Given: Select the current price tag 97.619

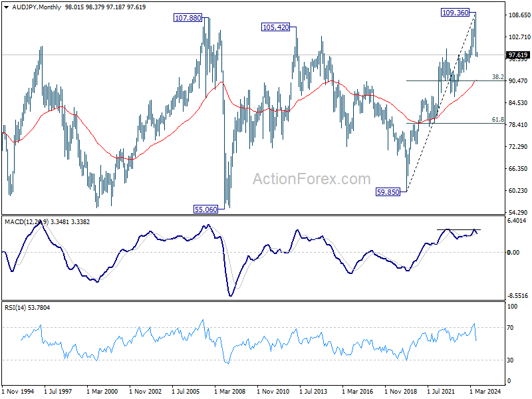Looking at the screenshot, I should [518, 55].
